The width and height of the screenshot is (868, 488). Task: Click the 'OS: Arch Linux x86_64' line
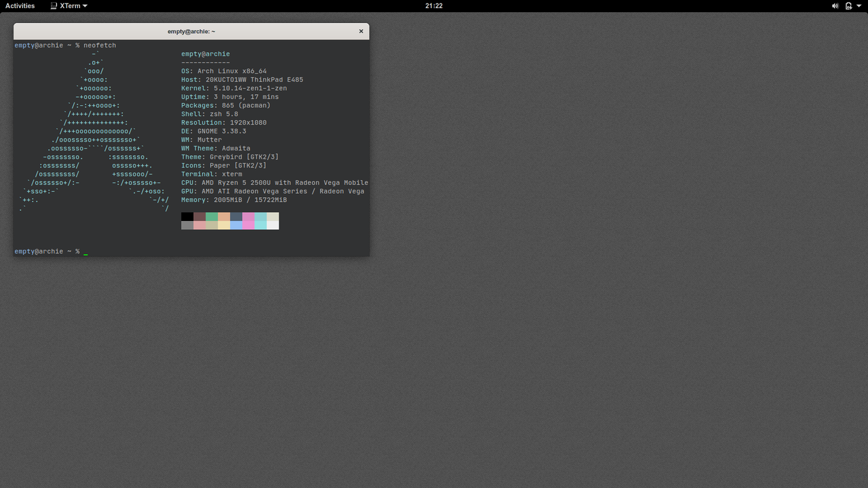(224, 71)
